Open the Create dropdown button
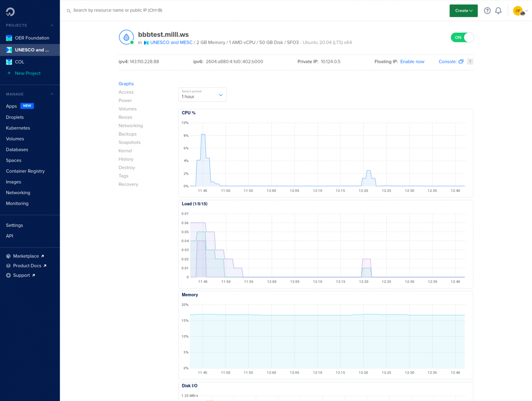The height and width of the screenshot is (401, 532). (464, 11)
